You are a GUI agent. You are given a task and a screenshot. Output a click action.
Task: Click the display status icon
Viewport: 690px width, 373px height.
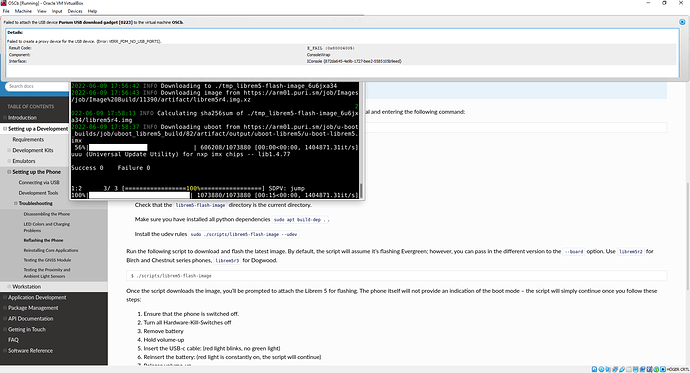tap(635, 369)
